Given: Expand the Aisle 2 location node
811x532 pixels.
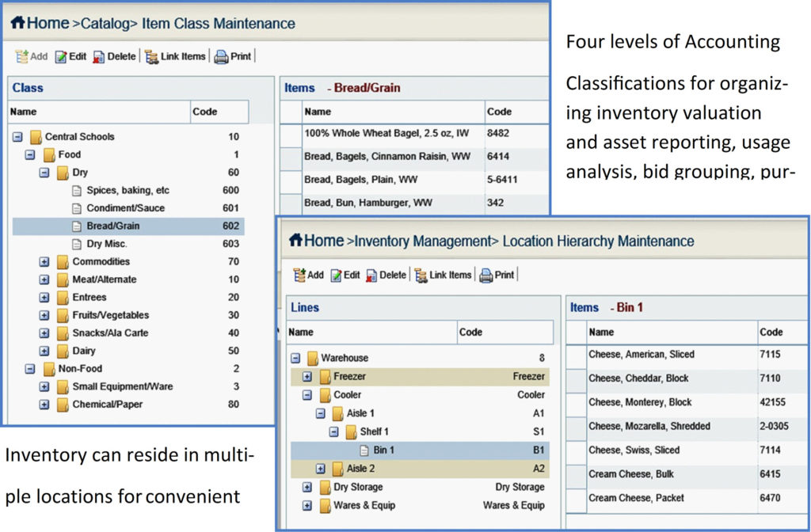Looking at the screenshot, I should coord(321,469).
